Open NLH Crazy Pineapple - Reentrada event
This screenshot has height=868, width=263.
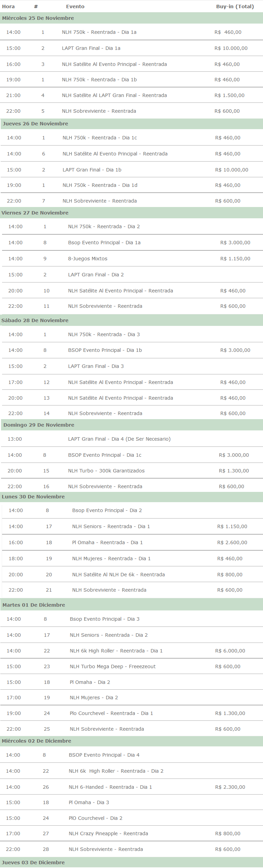pyautogui.click(x=108, y=833)
